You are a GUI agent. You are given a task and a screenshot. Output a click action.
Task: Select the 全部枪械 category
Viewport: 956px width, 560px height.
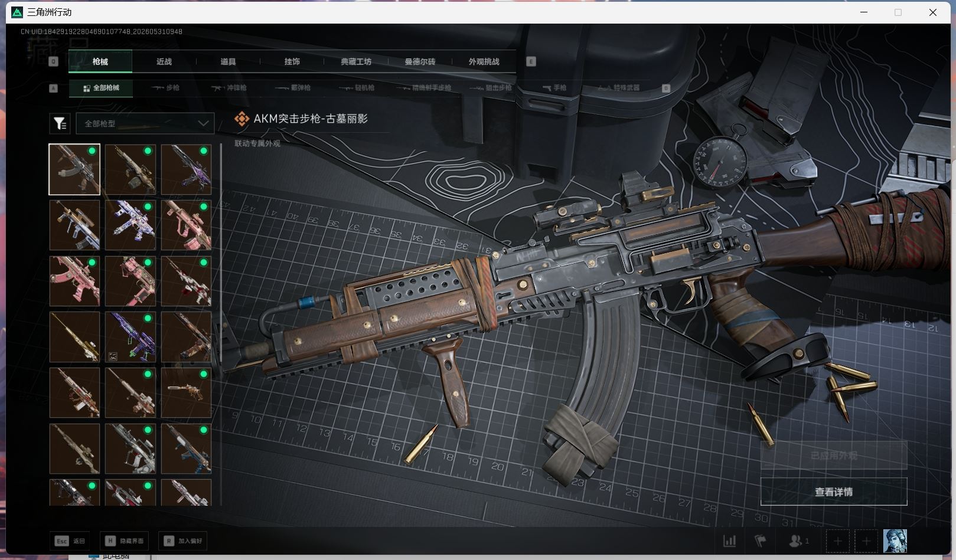101,88
